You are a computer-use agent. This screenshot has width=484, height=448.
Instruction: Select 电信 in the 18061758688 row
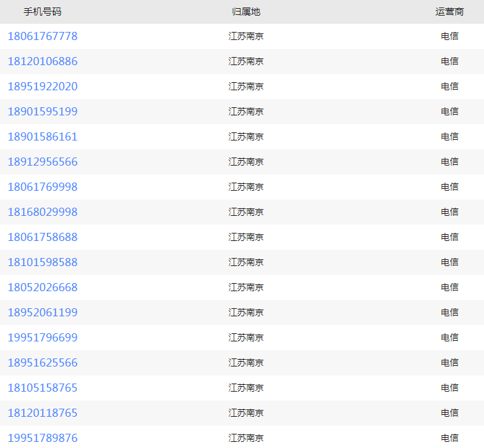point(449,238)
